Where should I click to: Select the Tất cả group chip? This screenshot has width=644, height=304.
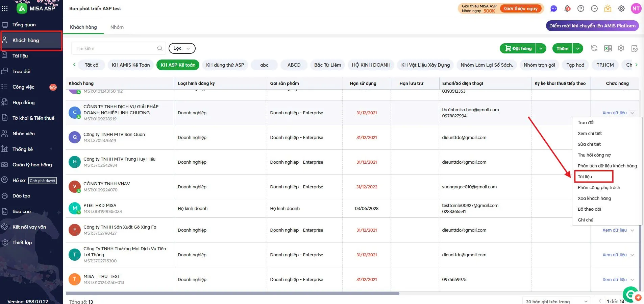92,65
